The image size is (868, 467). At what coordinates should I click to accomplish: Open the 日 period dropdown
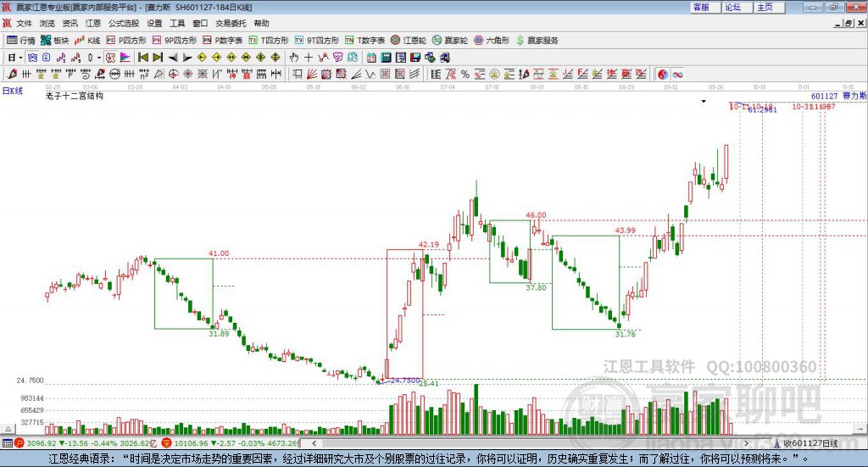(15, 58)
